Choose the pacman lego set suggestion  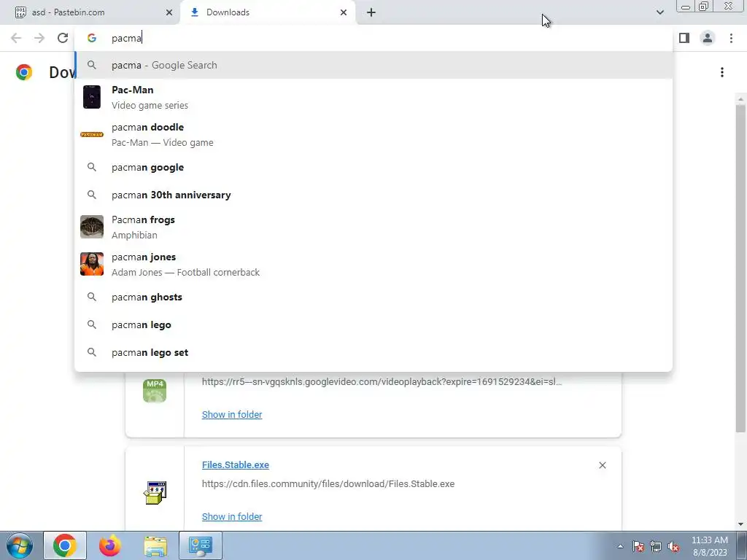click(374, 352)
